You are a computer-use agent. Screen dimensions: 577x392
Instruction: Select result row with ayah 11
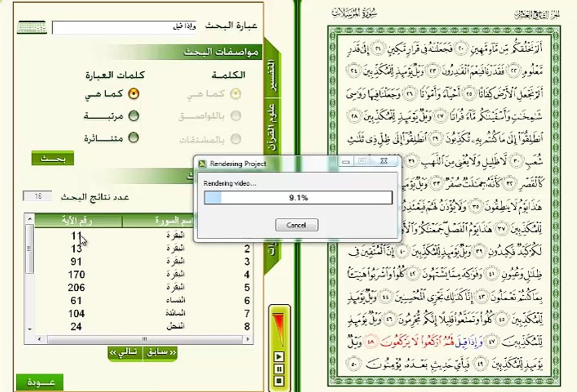point(144,235)
